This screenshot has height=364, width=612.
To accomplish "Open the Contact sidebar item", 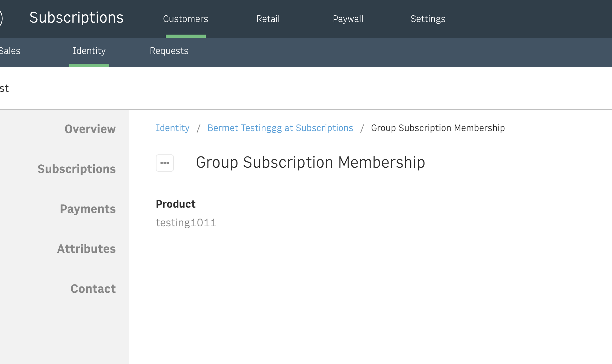I will (x=93, y=289).
